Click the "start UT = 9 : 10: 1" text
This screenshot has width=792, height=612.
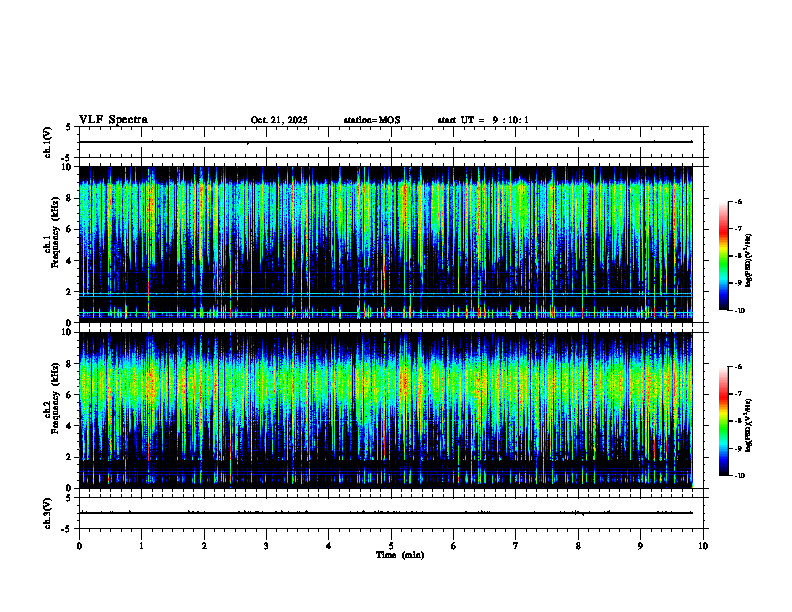pos(483,120)
